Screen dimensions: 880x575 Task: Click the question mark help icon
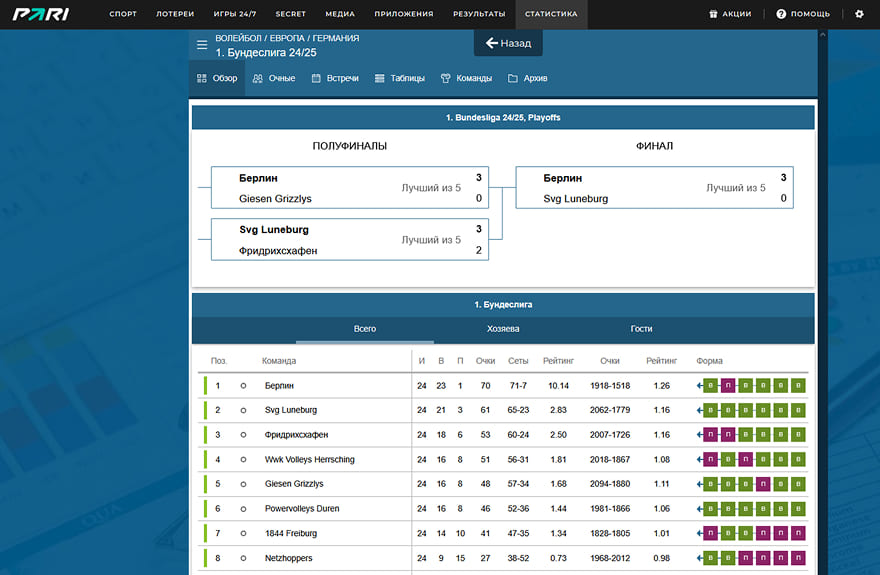pos(781,14)
